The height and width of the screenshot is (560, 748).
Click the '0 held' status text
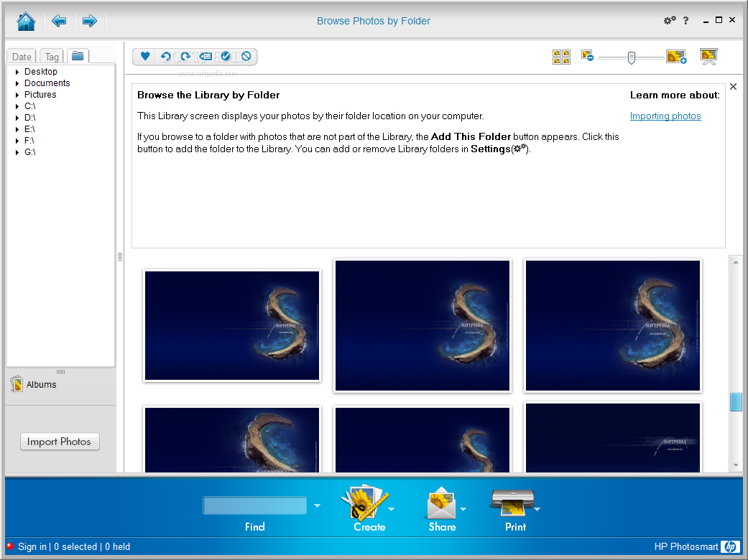point(117,546)
